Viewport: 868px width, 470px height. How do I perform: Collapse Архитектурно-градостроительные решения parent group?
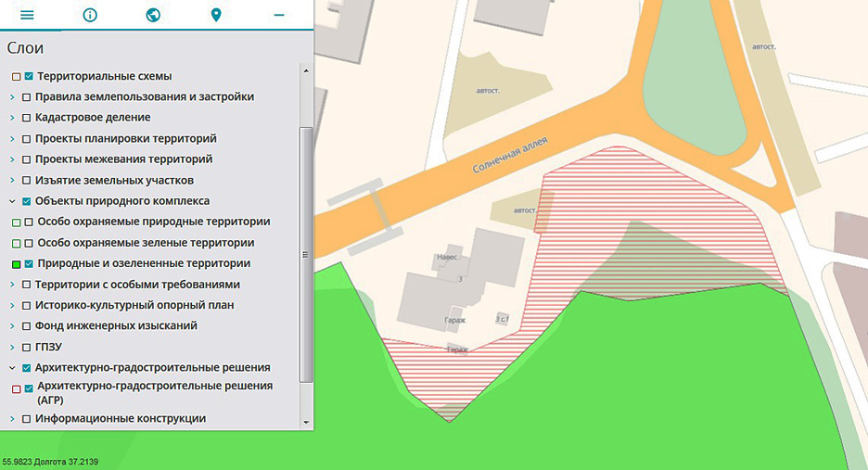tap(13, 368)
